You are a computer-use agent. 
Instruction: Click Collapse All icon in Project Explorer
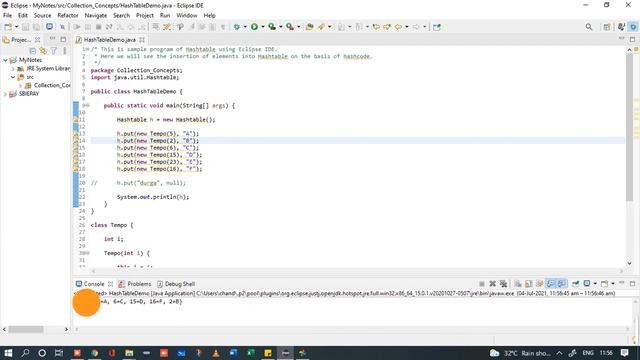coord(33,51)
